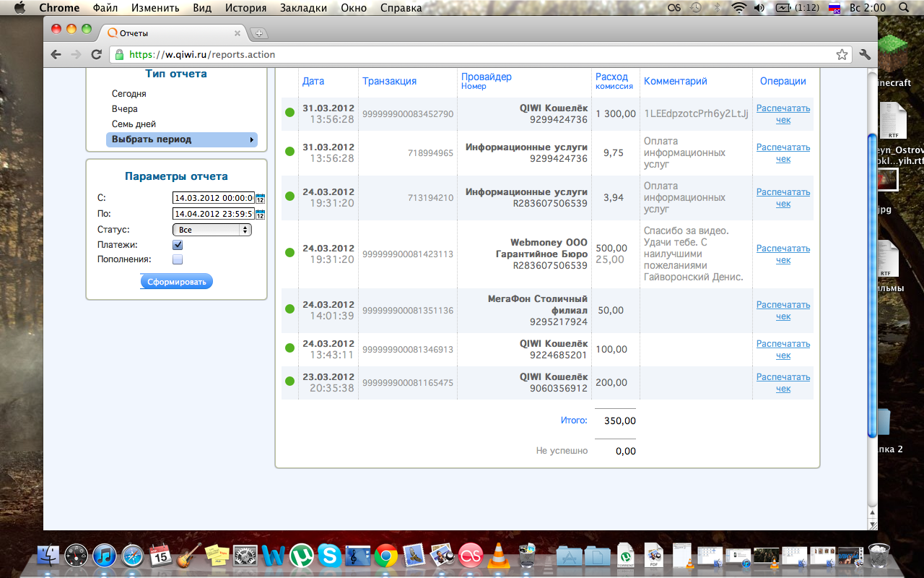Bookmark this page with the star
The height and width of the screenshot is (578, 924).
tap(842, 54)
